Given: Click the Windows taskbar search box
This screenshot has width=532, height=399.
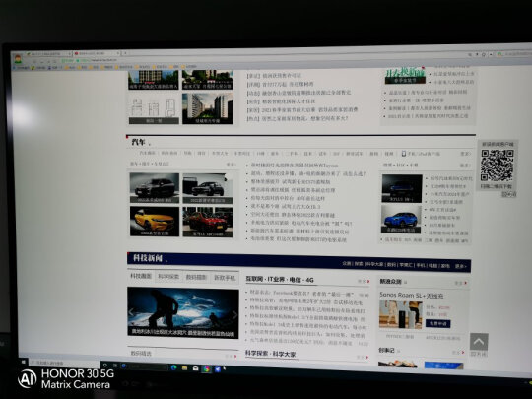Looking at the screenshot, I should click(64, 363).
